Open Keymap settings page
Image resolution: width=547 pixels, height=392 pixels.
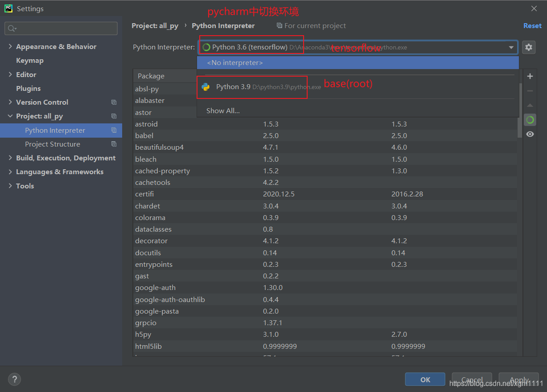coord(30,61)
